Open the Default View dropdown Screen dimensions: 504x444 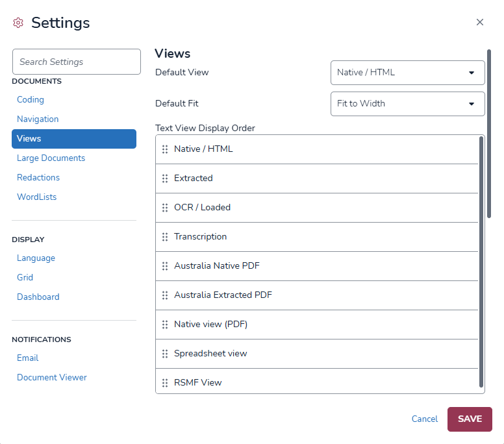click(x=407, y=73)
